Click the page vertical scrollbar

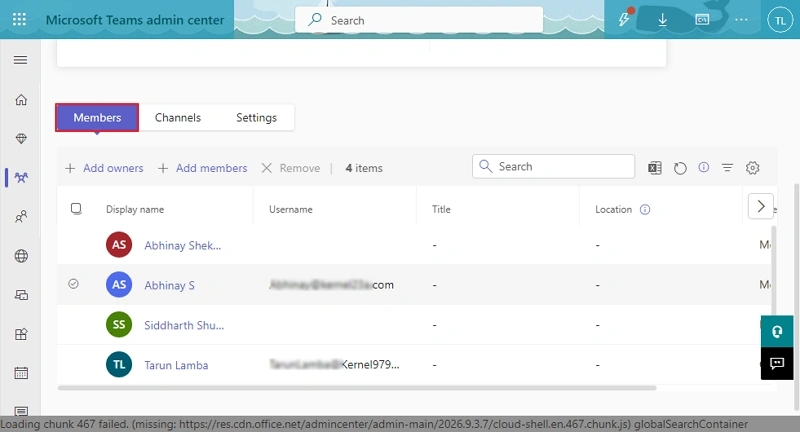(x=796, y=296)
